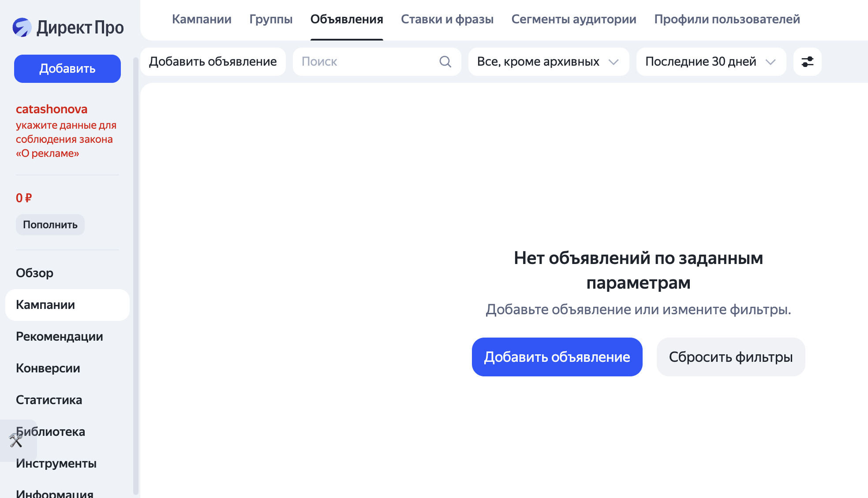868x498 pixels.
Task: Open the «Сегменты аудитории» tab
Action: click(x=573, y=19)
